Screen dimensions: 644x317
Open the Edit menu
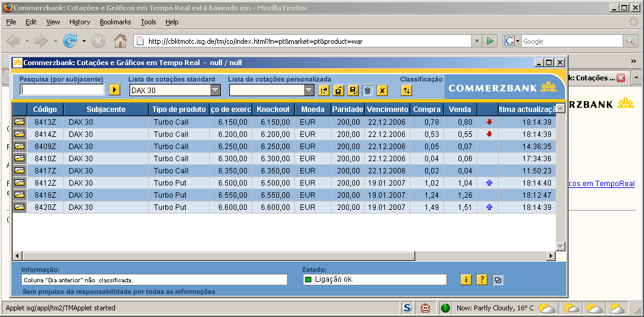[x=31, y=22]
